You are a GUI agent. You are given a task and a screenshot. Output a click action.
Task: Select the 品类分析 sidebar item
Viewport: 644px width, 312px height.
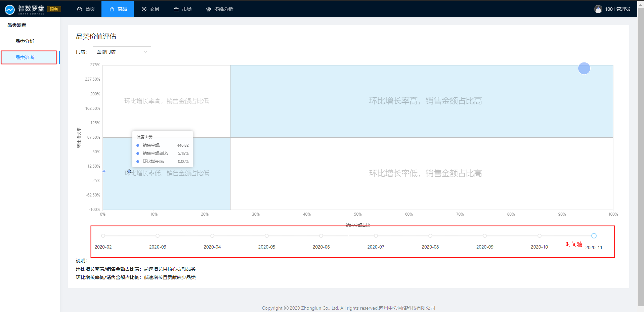pos(25,41)
